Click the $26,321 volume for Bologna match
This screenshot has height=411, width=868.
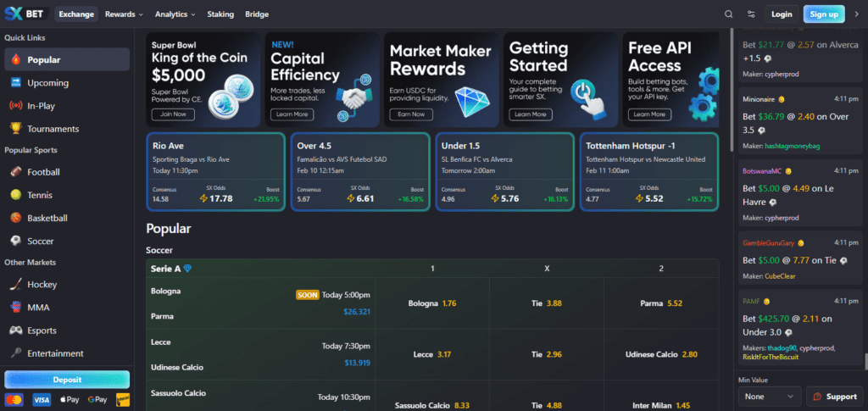tap(357, 312)
